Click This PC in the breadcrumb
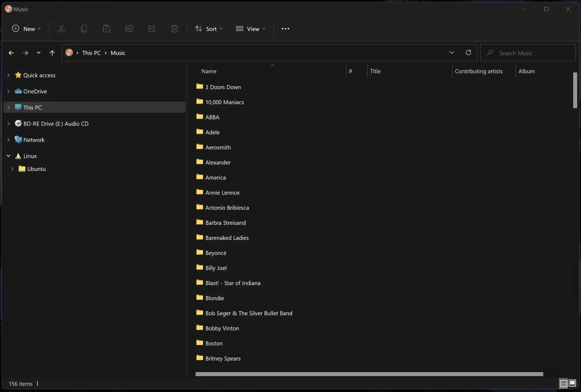The width and height of the screenshot is (581, 392). tap(91, 53)
